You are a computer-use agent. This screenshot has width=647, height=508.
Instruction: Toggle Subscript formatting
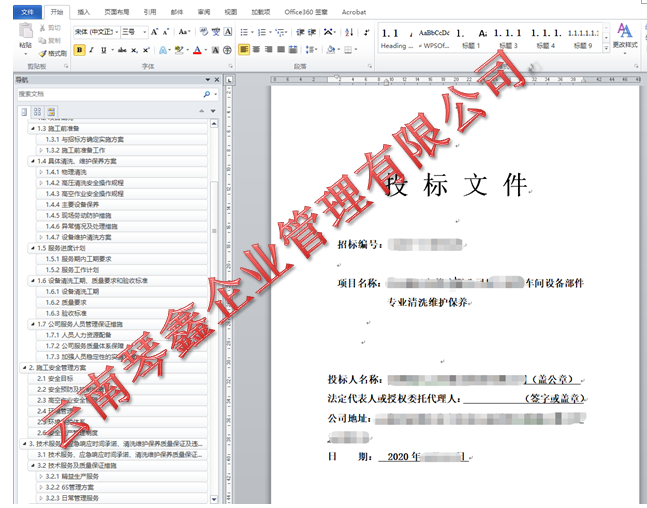134,50
